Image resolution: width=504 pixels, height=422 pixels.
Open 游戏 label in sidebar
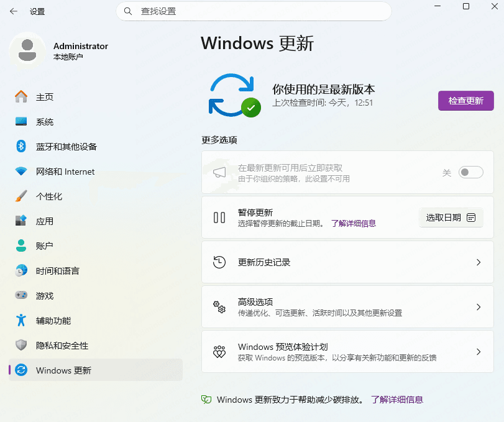(45, 296)
